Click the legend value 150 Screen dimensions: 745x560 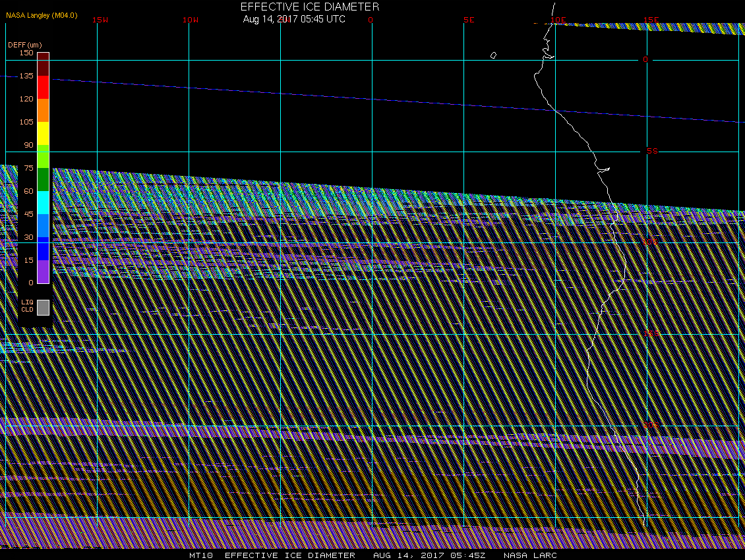pos(26,53)
